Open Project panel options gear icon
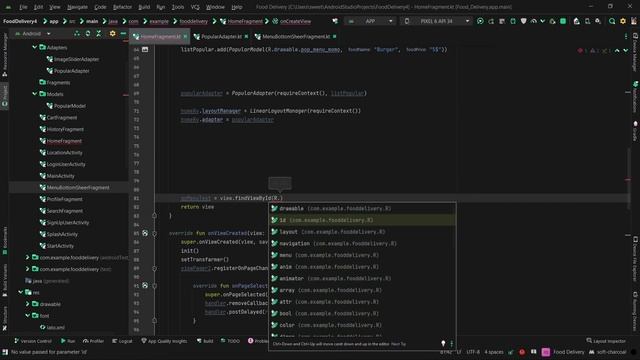This screenshot has height=360, width=640. tap(112, 33)
